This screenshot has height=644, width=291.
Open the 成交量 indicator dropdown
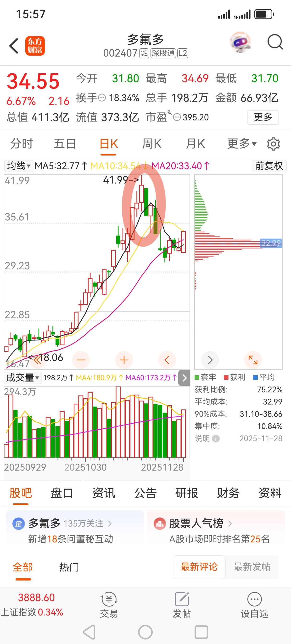(x=22, y=378)
